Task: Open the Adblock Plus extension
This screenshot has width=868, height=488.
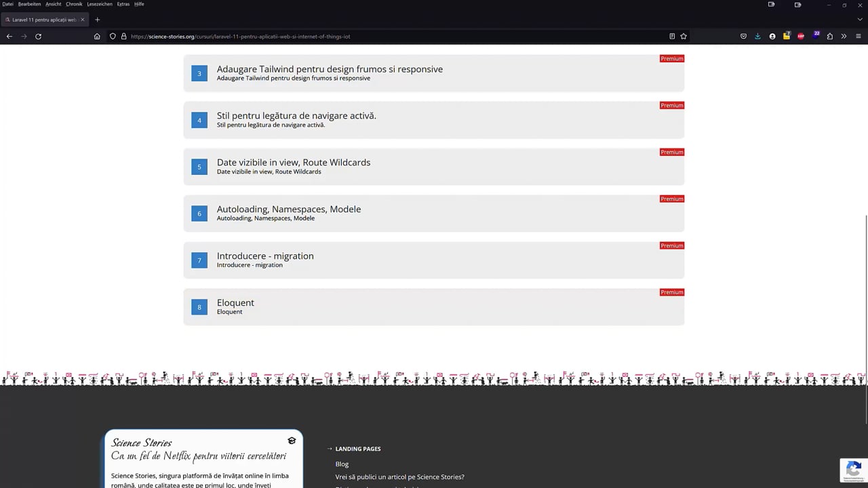Action: point(801,36)
